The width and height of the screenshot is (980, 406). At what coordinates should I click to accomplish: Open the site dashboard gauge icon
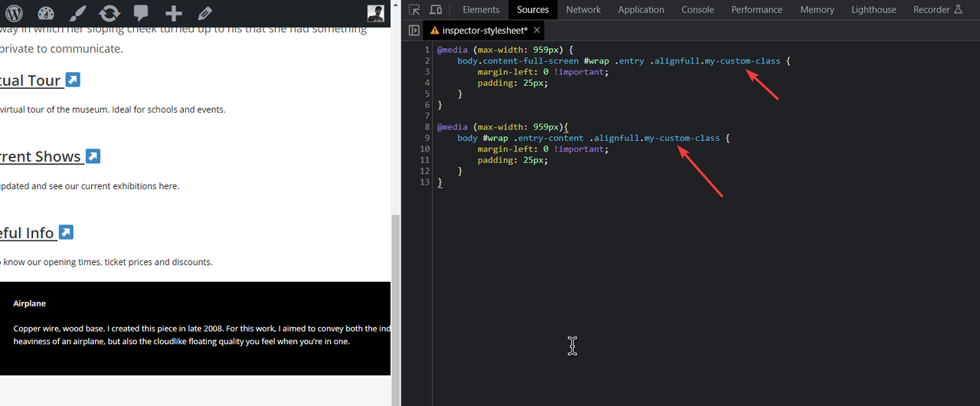(x=46, y=13)
